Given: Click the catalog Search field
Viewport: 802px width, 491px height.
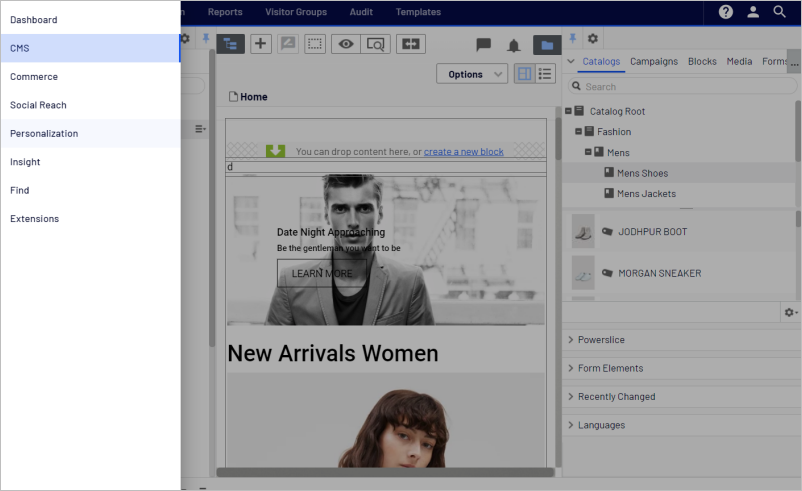Looking at the screenshot, I should tap(680, 87).
